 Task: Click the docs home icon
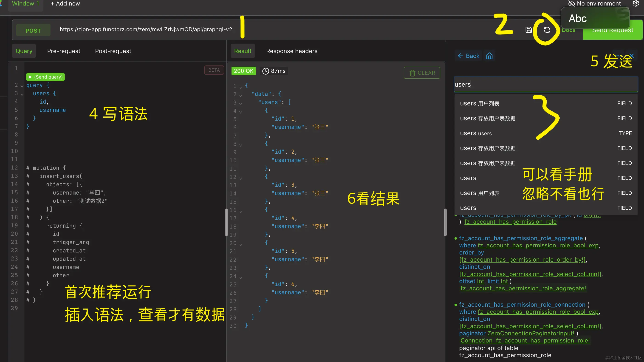489,56
